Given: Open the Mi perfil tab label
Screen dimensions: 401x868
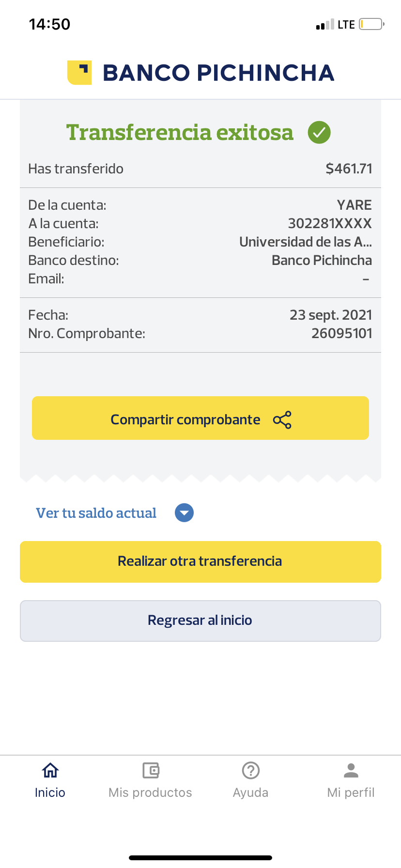Looking at the screenshot, I should pos(351,792).
